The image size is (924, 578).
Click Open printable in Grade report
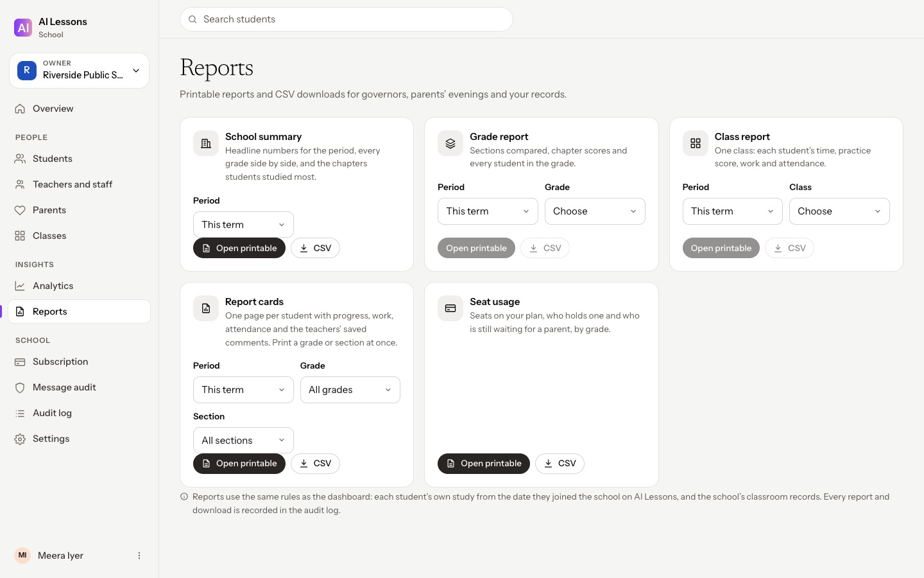pos(476,248)
